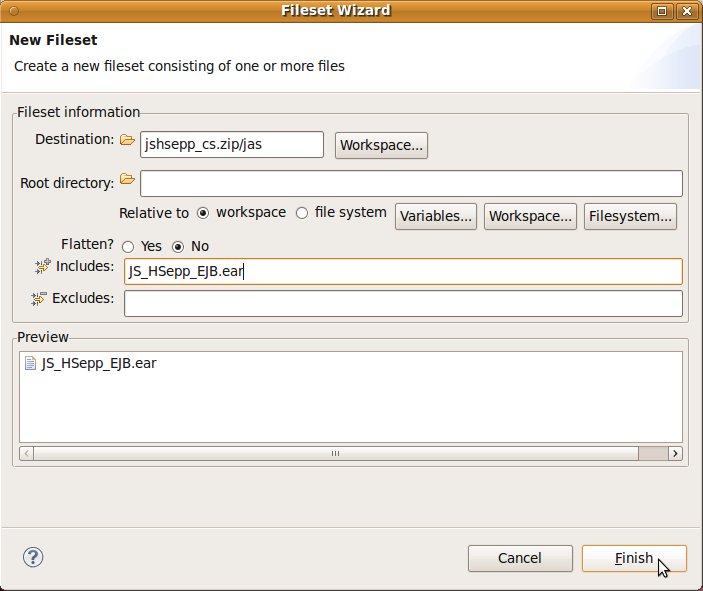This screenshot has width=703, height=591.
Task: Select the file system radio button
Action: [x=302, y=213]
